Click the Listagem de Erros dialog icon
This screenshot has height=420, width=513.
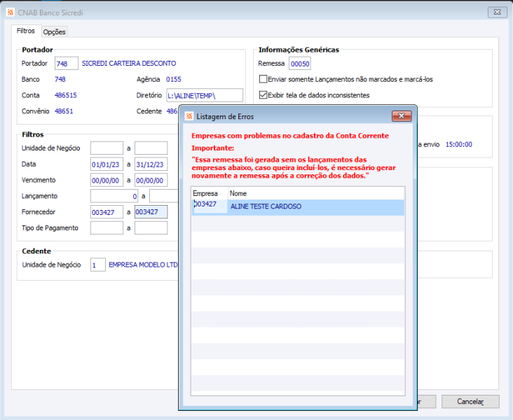pyautogui.click(x=189, y=115)
